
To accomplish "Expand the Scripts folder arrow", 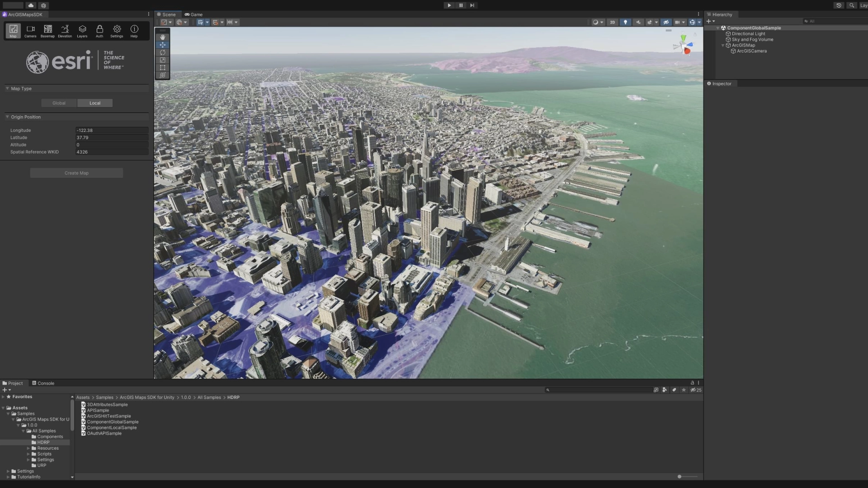I will 28,454.
